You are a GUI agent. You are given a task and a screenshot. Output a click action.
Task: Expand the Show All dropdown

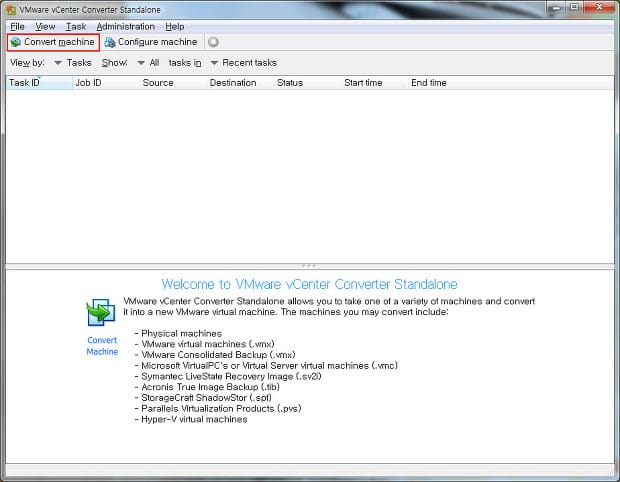[148, 63]
